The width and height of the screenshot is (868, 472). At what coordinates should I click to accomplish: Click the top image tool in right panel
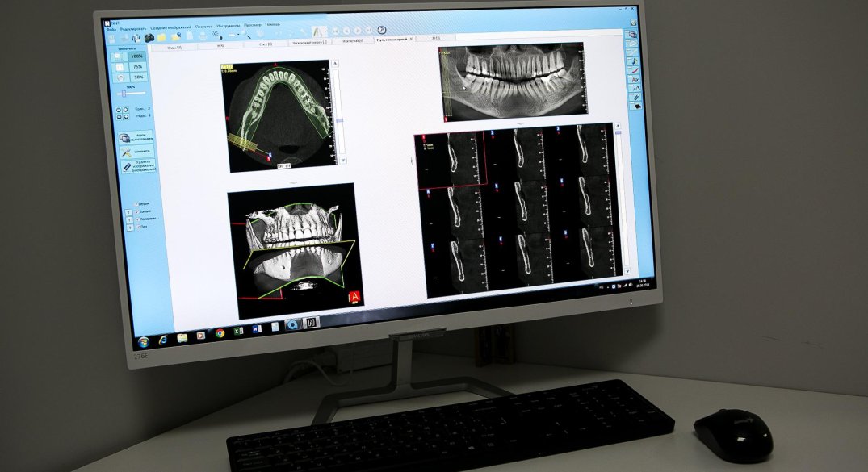pos(633,35)
